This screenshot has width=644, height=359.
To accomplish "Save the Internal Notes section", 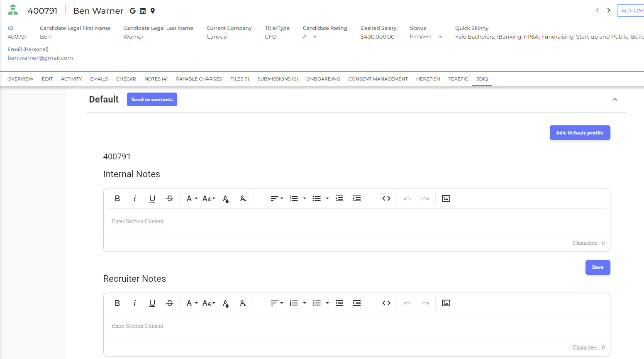I will (598, 267).
